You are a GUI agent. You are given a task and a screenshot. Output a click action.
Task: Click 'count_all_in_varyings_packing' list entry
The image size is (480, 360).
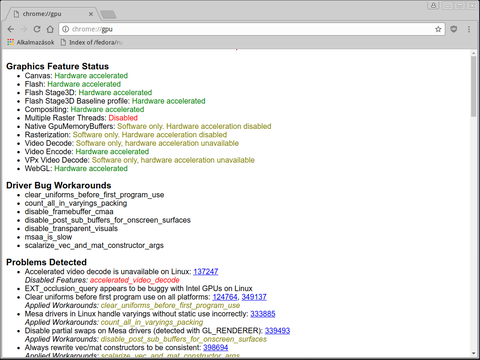[76, 203]
